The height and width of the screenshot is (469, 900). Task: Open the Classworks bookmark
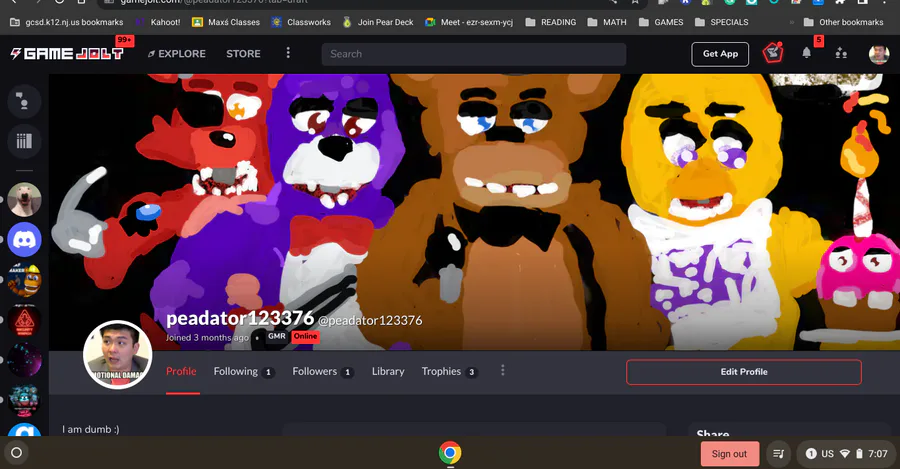(301, 22)
